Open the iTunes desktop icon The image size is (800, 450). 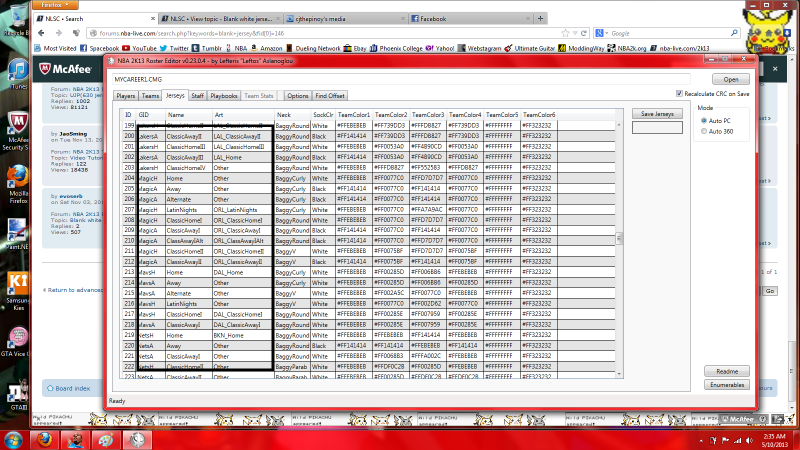[19, 74]
